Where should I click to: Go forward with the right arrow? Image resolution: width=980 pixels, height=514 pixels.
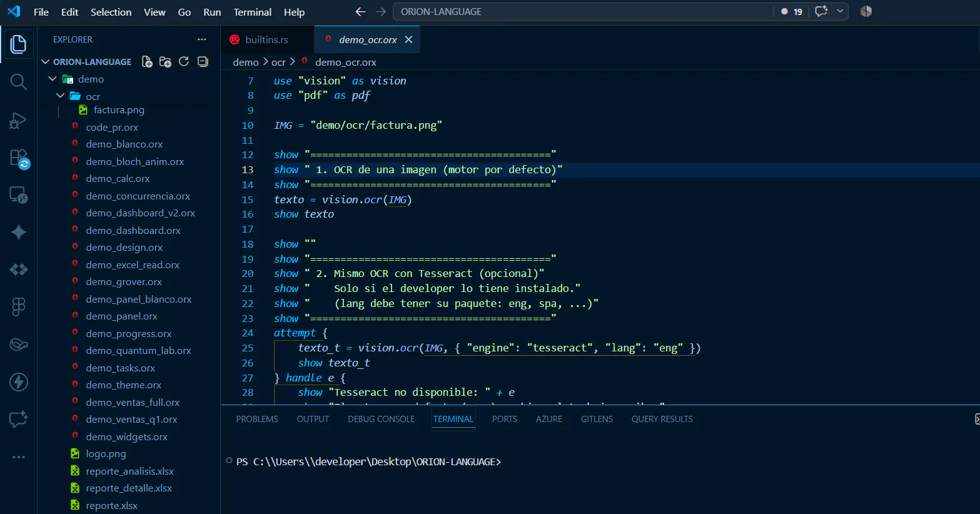381,11
